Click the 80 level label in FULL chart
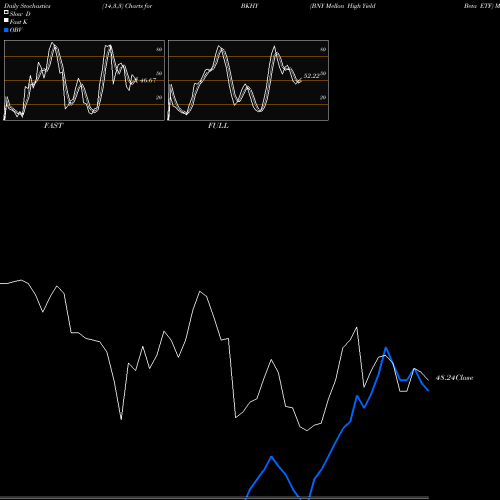 (323, 49)
